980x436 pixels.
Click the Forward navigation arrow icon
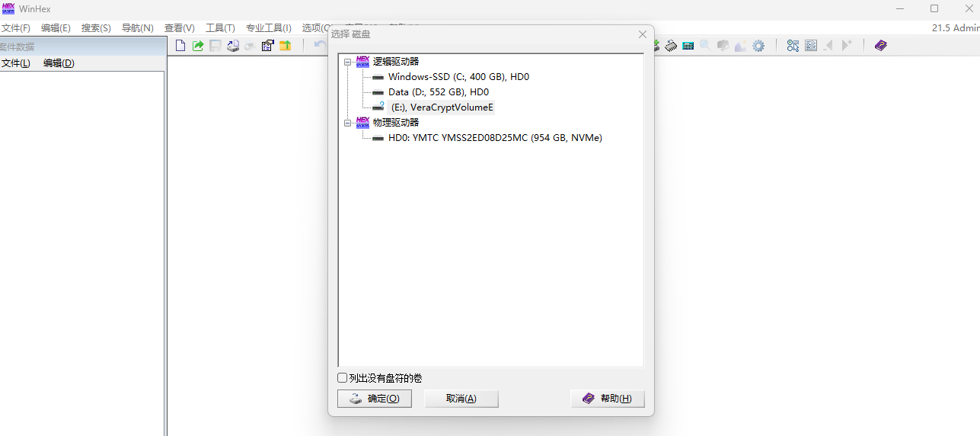[846, 46]
